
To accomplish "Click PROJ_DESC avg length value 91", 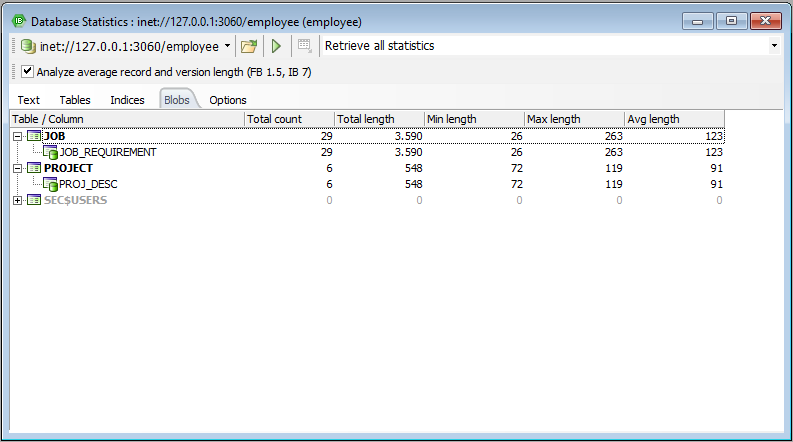I will tap(717, 184).
